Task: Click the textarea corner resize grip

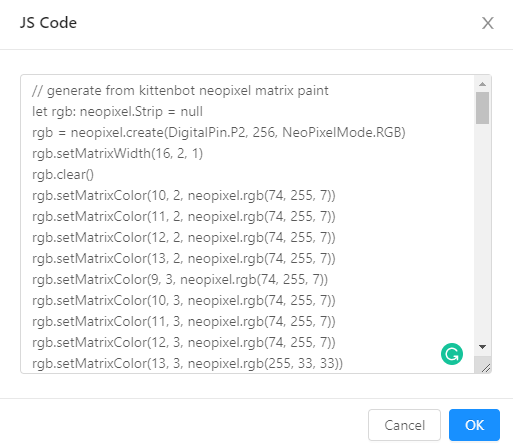Action: [486, 368]
